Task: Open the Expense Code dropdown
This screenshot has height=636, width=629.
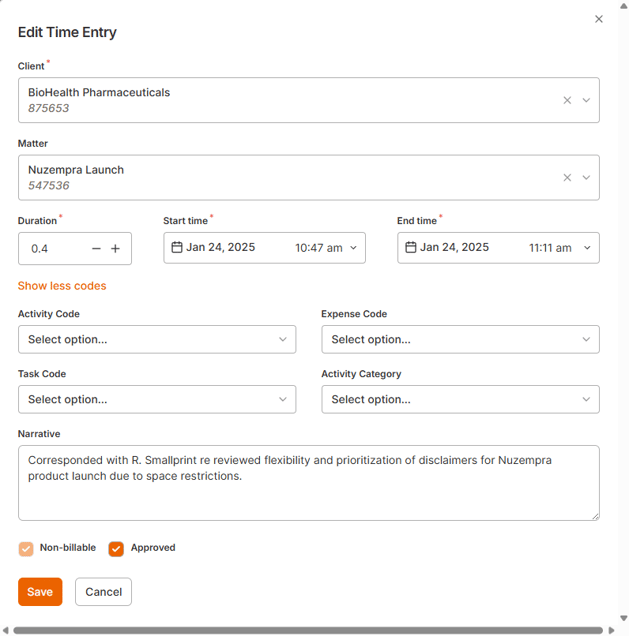Action: tap(460, 339)
